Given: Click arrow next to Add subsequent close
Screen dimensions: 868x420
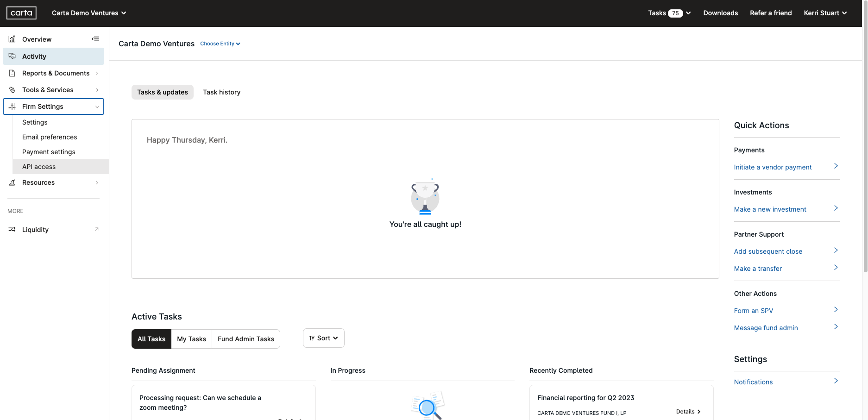Looking at the screenshot, I should [x=836, y=250].
